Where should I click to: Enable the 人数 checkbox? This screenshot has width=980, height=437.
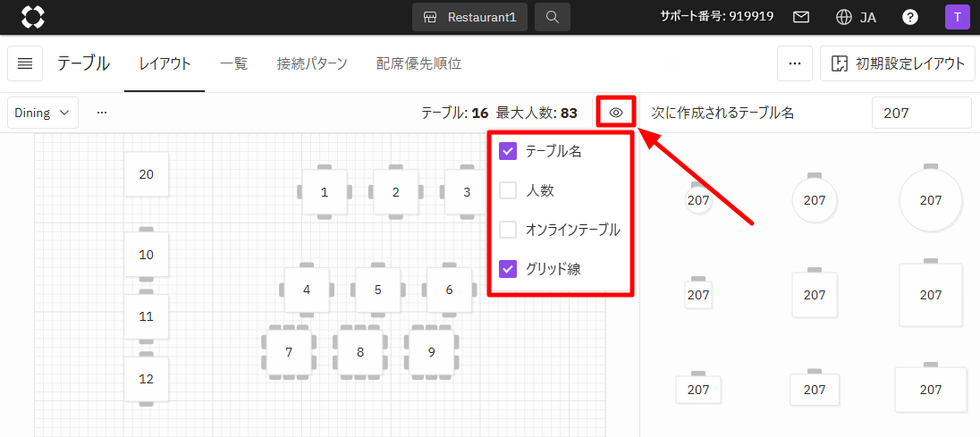508,190
